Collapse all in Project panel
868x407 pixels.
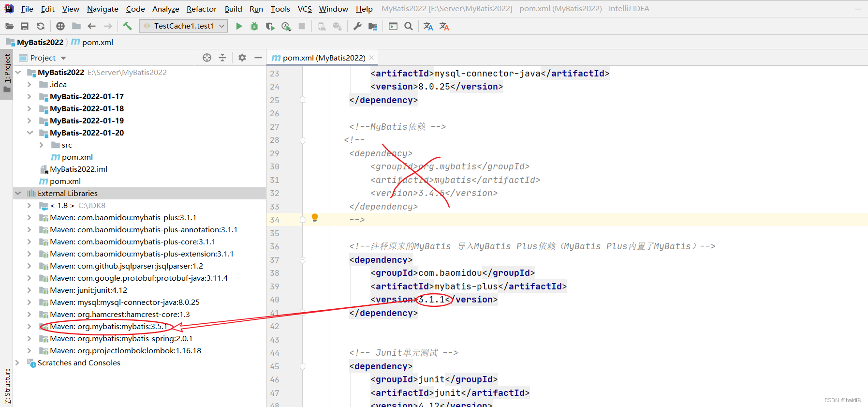(x=222, y=58)
